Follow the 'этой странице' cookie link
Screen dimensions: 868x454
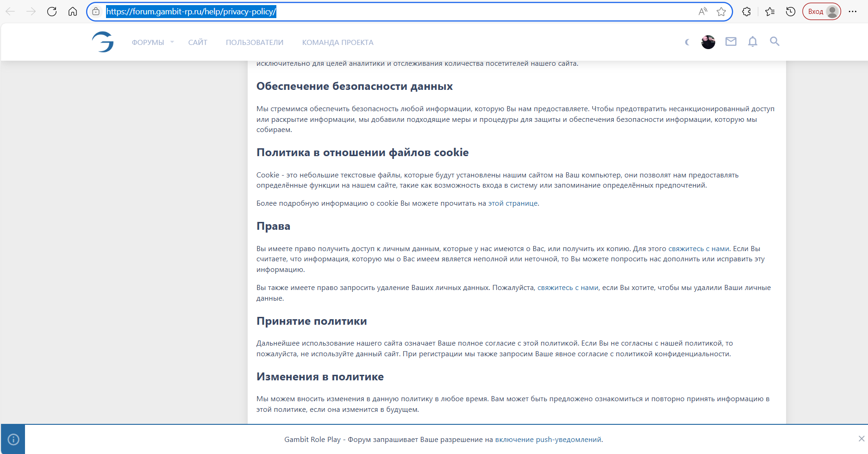513,203
